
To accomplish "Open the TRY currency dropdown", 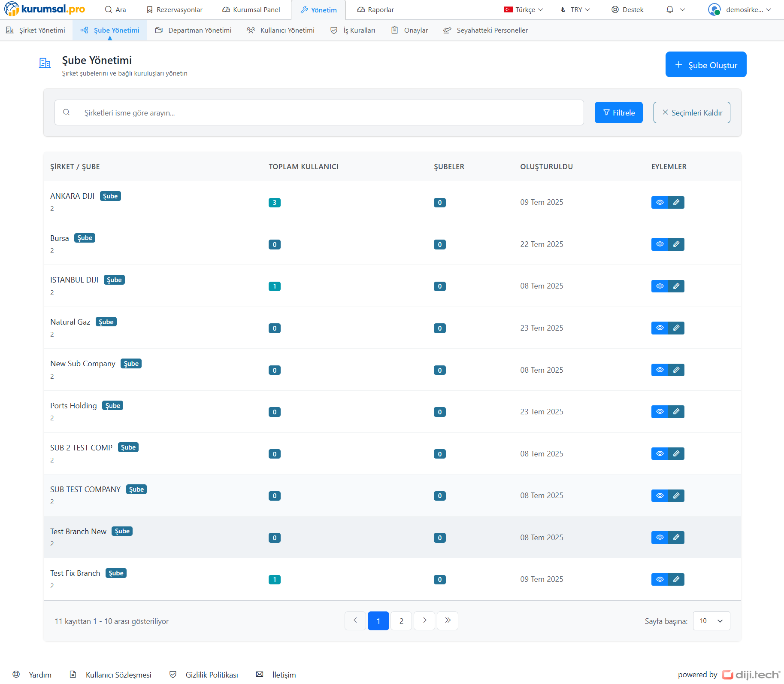I will pyautogui.click(x=575, y=9).
